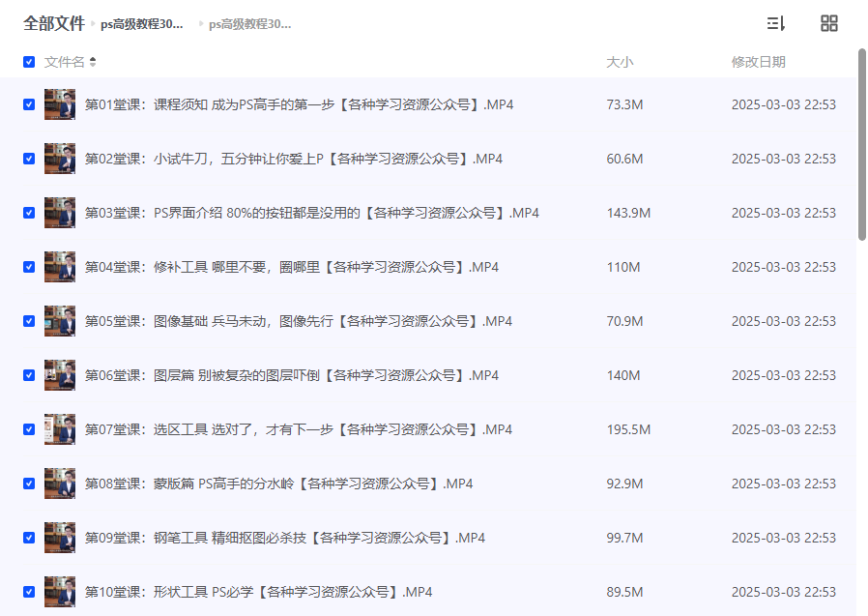Switch to grid view layout icon
This screenshot has height=616, width=868.
pyautogui.click(x=828, y=23)
